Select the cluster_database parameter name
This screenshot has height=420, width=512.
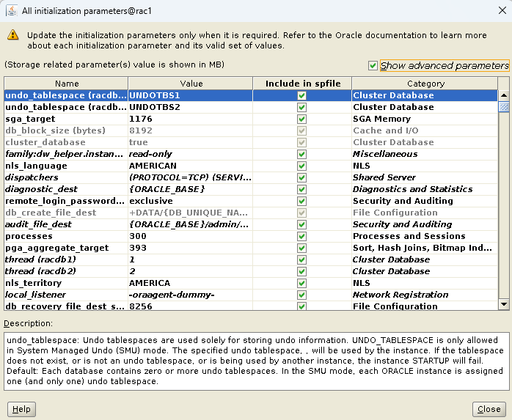(66, 143)
